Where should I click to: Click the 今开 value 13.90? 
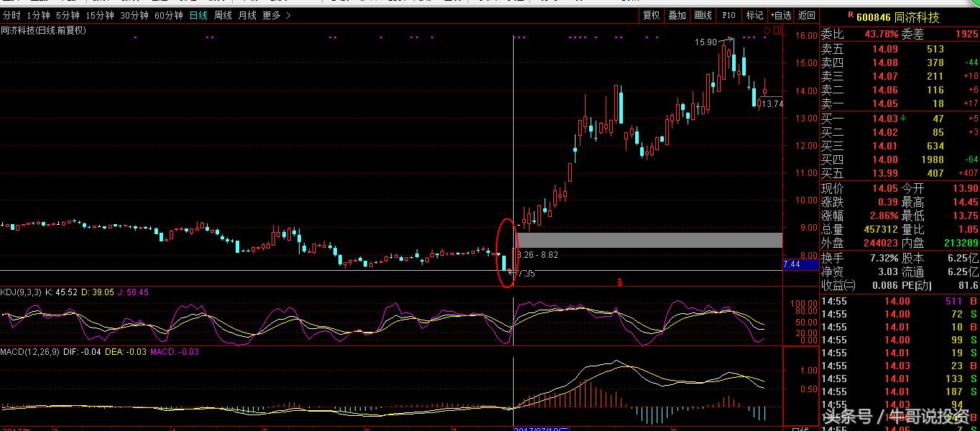[x=965, y=189]
